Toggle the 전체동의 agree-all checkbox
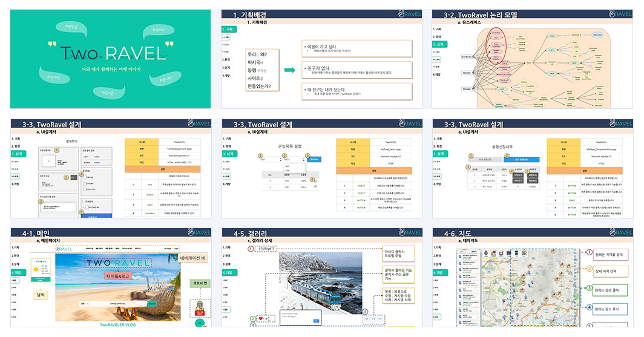Screen dimensions: 644x337 pos(84,201)
